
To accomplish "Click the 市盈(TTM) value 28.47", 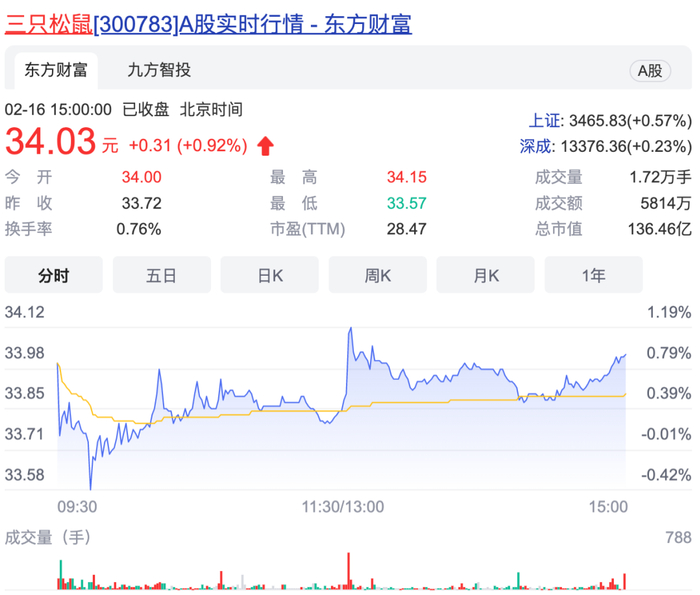I will 407,229.
